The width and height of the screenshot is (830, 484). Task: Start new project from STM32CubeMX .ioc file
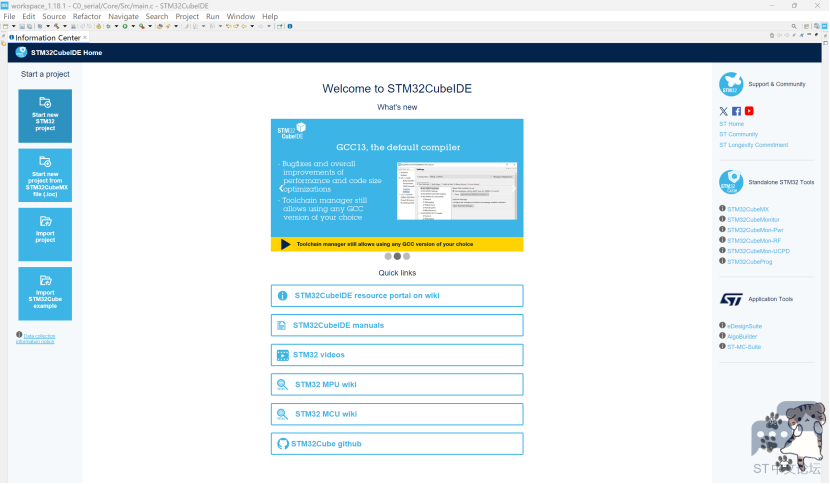pos(45,175)
